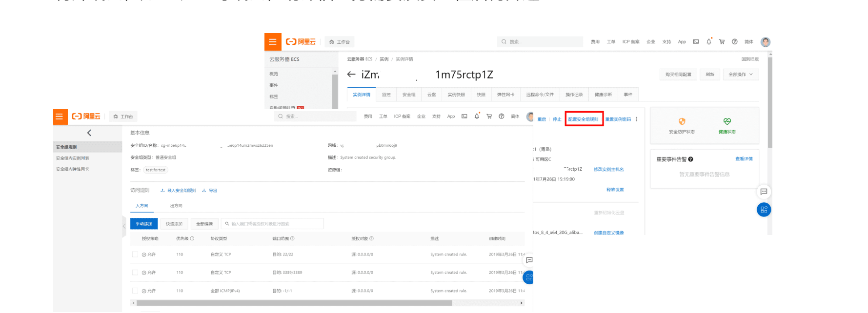This screenshot has width=868, height=313.
Task: Open 安全组内实例列表 in sidebar
Action: (73, 158)
